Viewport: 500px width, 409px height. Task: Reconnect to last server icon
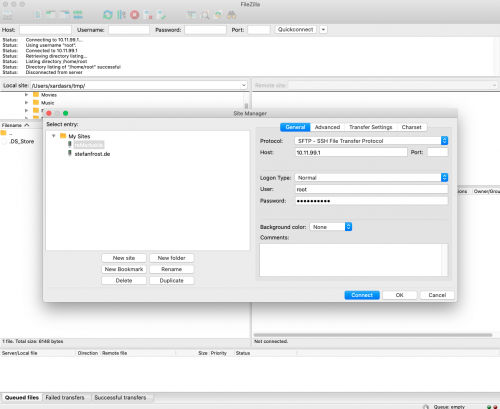(162, 15)
